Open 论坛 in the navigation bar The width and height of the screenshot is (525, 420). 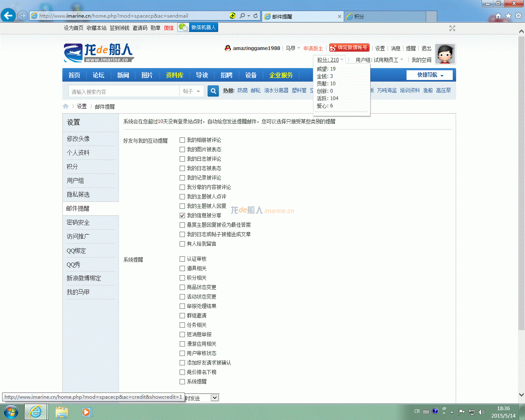(x=98, y=75)
